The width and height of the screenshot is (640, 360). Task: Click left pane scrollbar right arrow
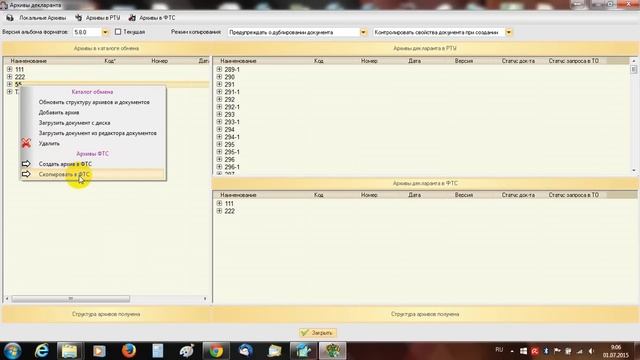(x=205, y=299)
